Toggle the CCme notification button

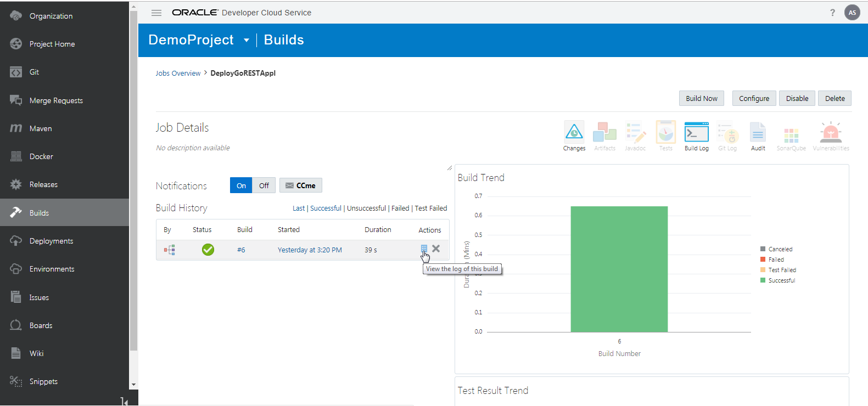[301, 185]
